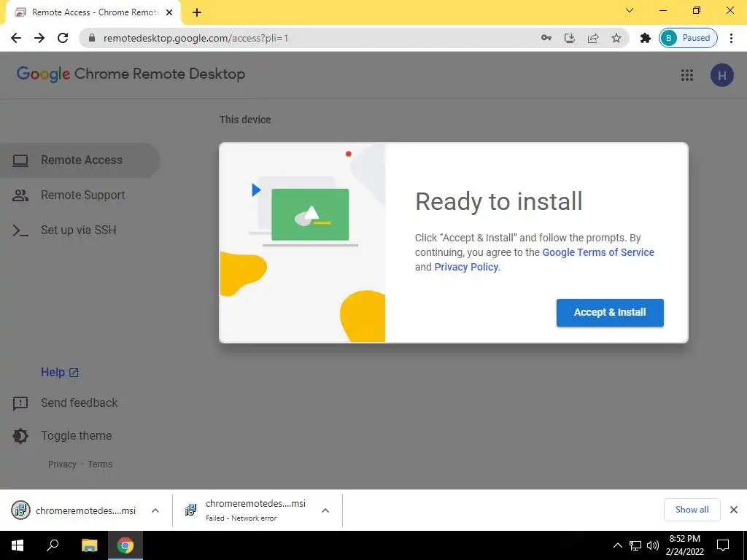Open the Extensions puzzle icon
747x560 pixels.
coord(645,38)
